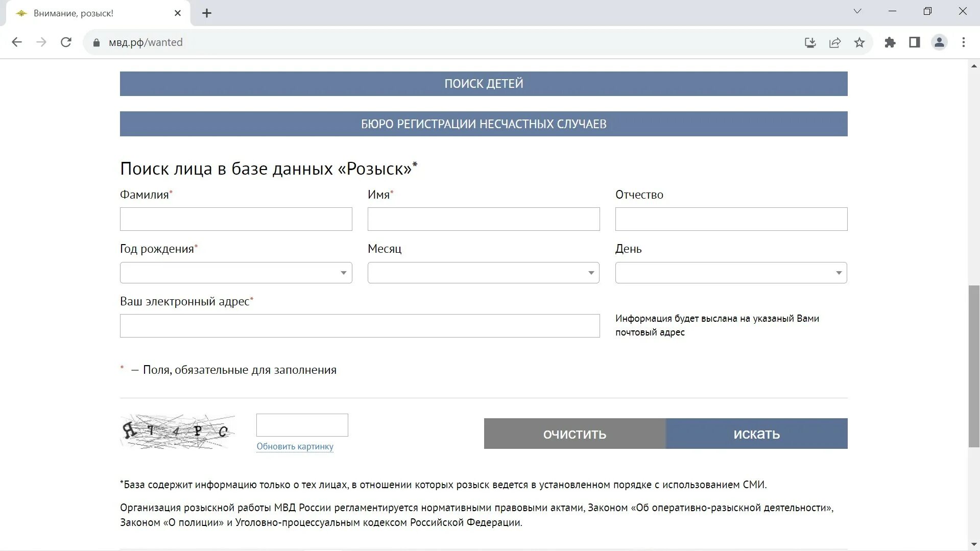Expand the Год рождения dropdown
Screen dimensions: 980x551
(x=236, y=273)
